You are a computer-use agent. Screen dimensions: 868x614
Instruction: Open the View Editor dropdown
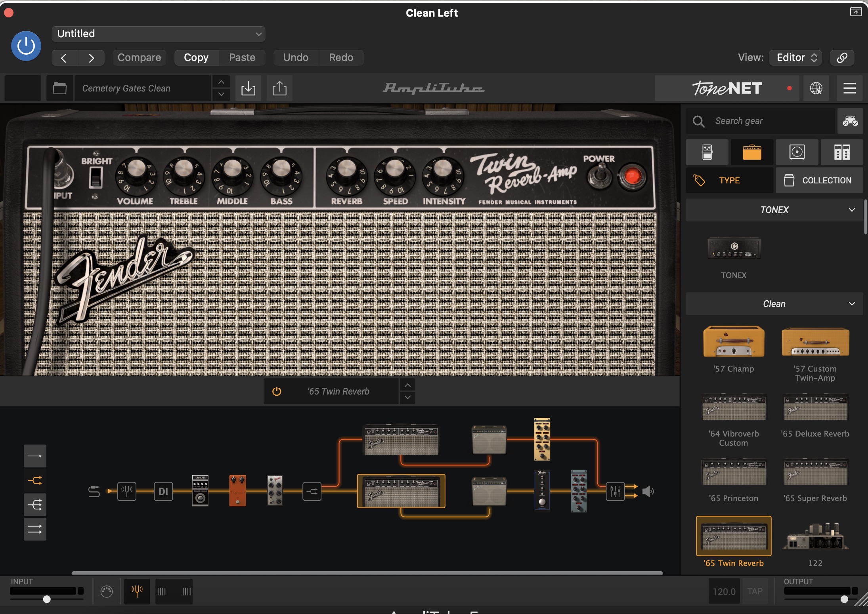click(795, 58)
